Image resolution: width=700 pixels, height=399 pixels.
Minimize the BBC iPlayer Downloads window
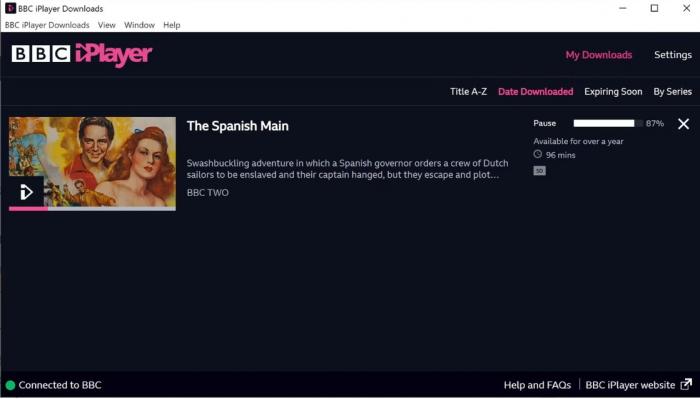click(x=623, y=8)
